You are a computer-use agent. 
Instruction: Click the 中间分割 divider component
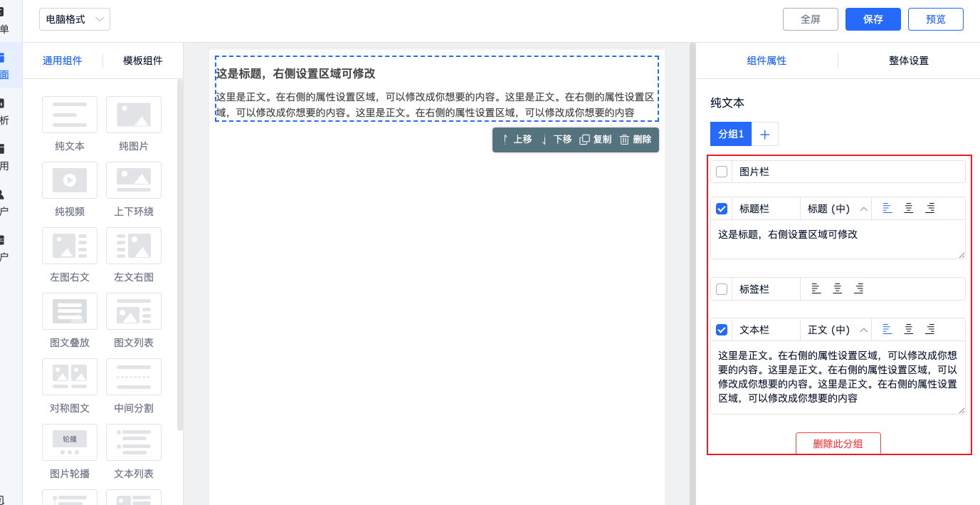point(134,377)
